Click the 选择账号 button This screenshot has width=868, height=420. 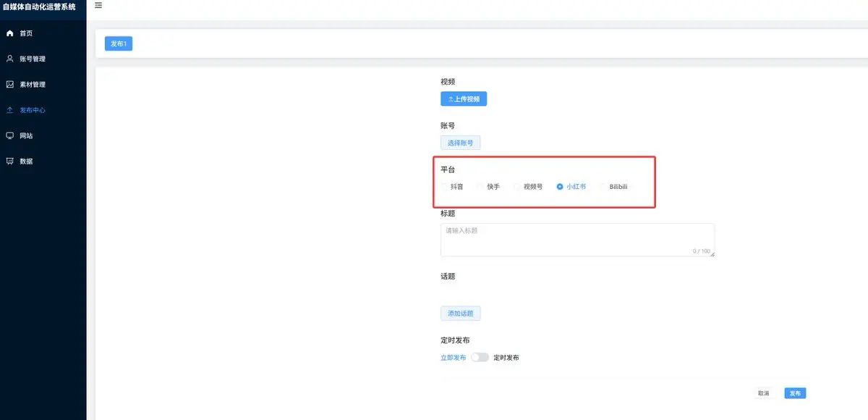pos(461,143)
